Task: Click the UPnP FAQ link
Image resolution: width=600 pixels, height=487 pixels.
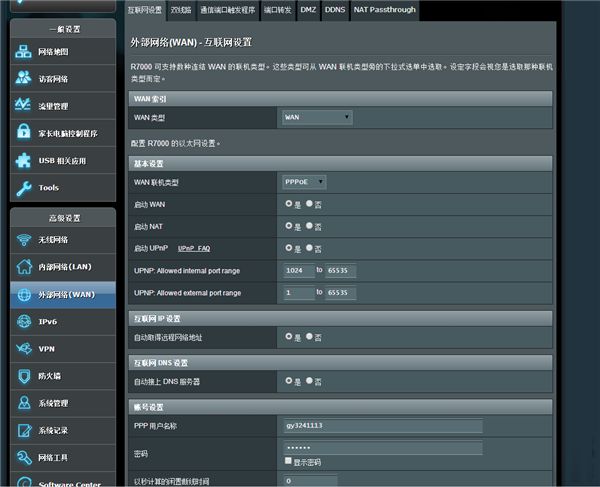Action: pyautogui.click(x=194, y=248)
